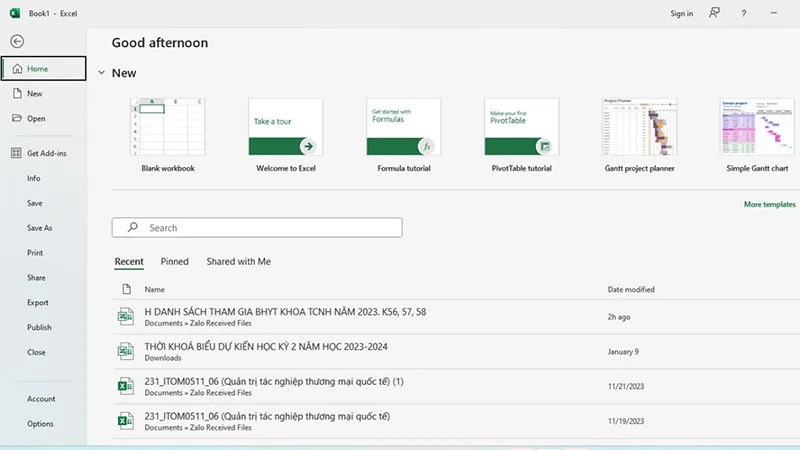Click the Help question mark icon

point(744,13)
